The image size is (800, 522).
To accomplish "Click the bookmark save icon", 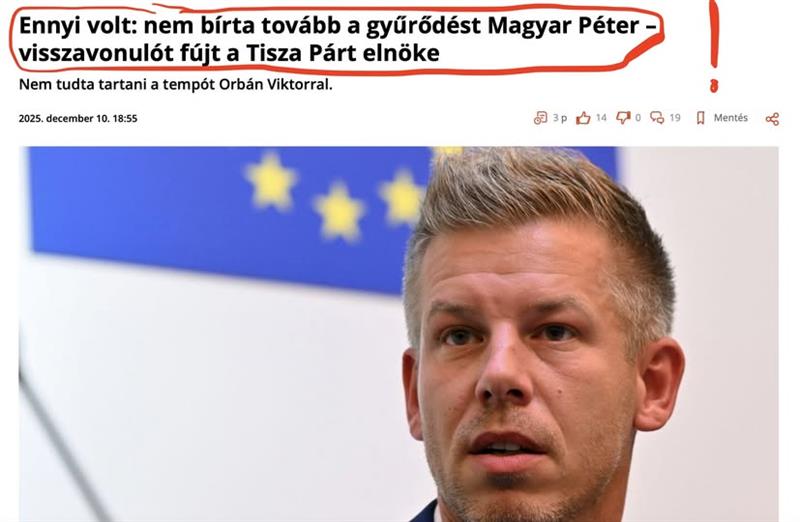I will (701, 118).
